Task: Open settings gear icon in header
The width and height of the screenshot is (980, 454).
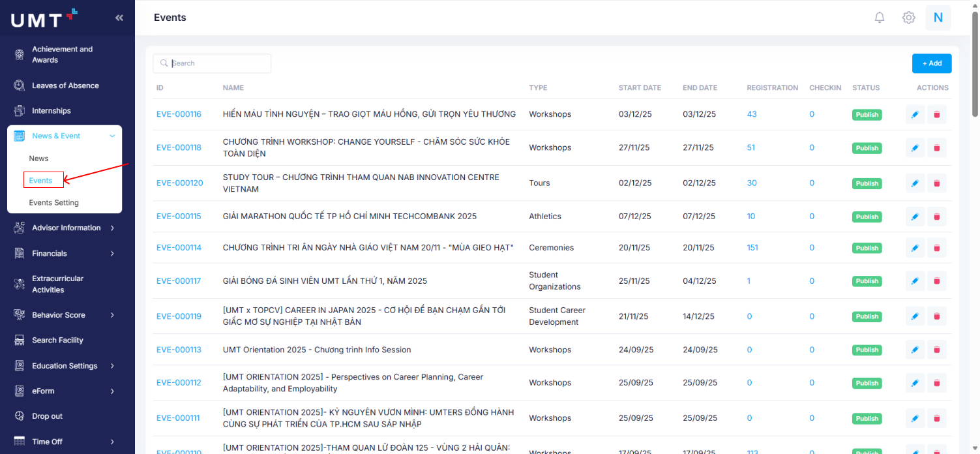Action: coord(908,18)
